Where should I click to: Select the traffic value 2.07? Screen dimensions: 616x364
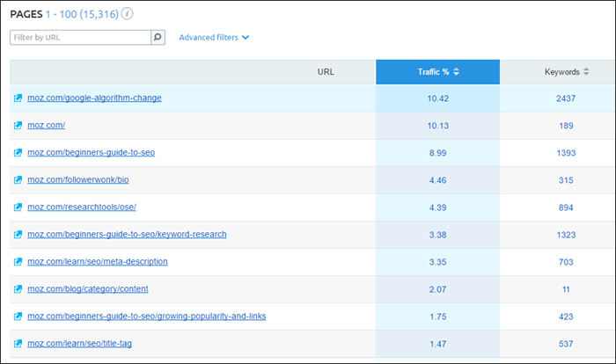coord(438,289)
